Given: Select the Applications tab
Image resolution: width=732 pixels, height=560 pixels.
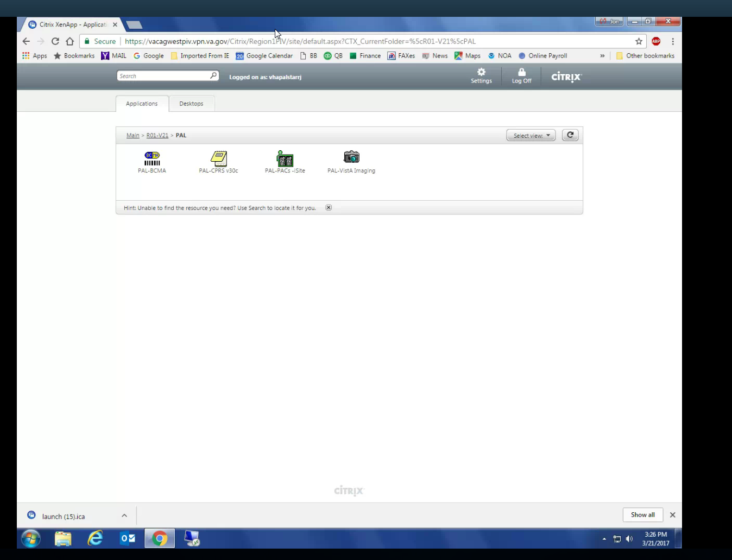Looking at the screenshot, I should [142, 104].
